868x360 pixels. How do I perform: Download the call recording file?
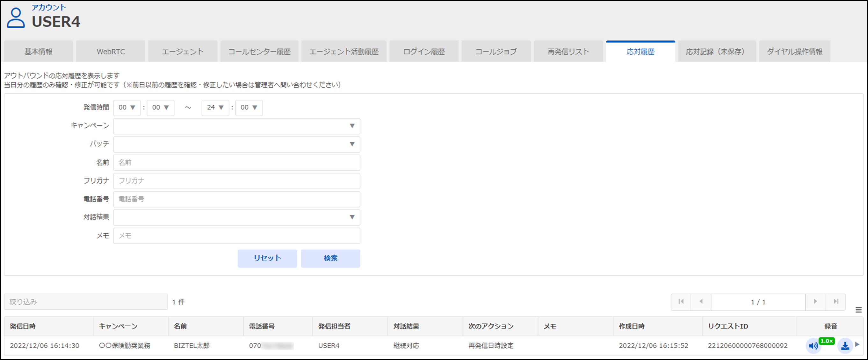pyautogui.click(x=845, y=346)
